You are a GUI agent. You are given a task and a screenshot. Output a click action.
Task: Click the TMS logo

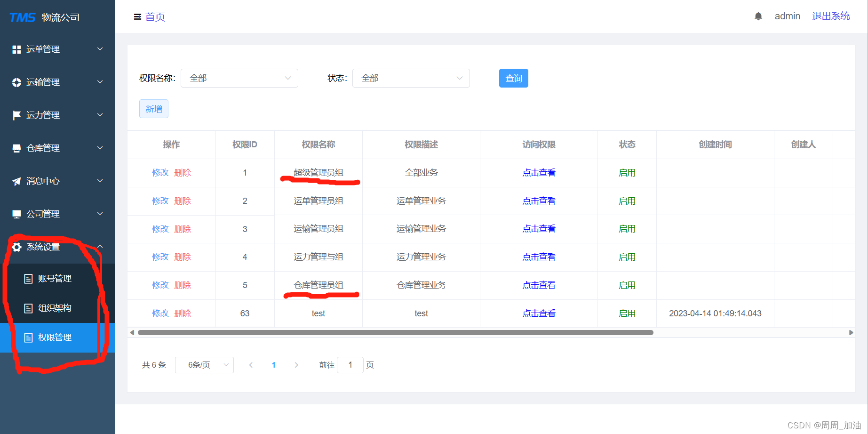point(22,17)
